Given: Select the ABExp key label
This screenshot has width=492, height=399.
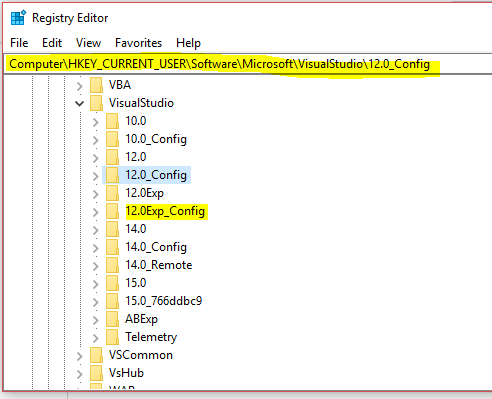Looking at the screenshot, I should coord(141,319).
